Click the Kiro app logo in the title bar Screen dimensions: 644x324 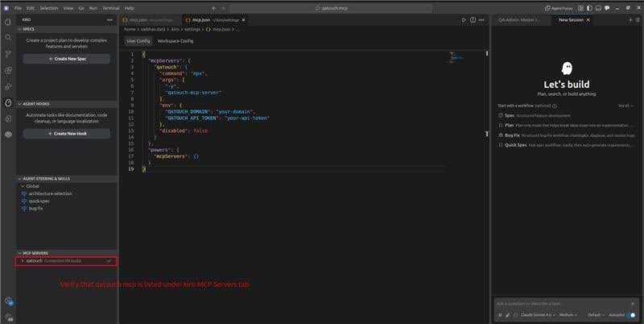[6, 8]
